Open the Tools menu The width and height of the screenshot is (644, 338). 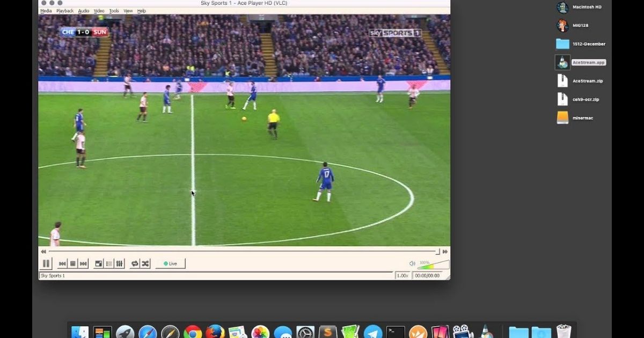[x=113, y=10]
